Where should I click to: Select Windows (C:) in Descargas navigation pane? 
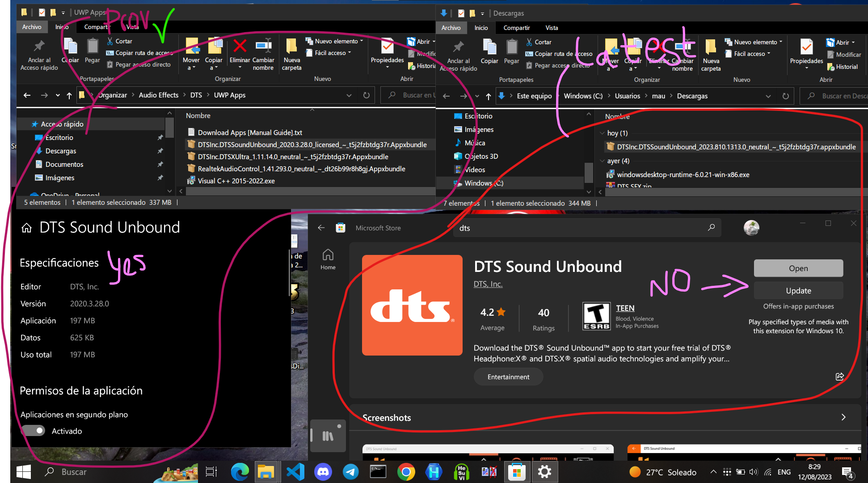[x=484, y=183]
